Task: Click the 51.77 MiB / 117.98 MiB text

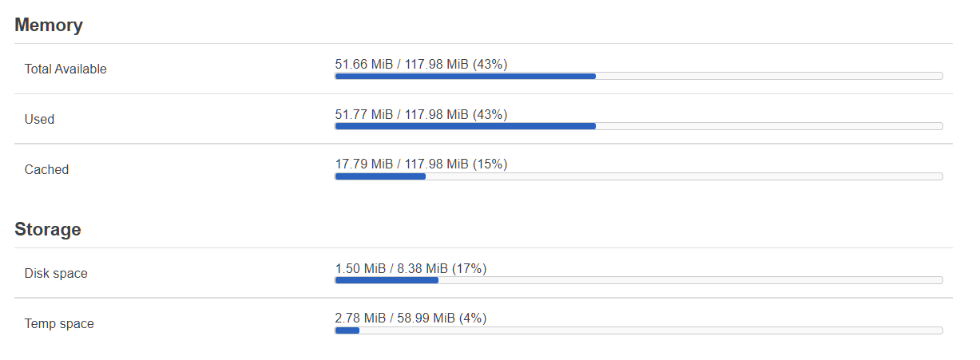Action: 402,114
